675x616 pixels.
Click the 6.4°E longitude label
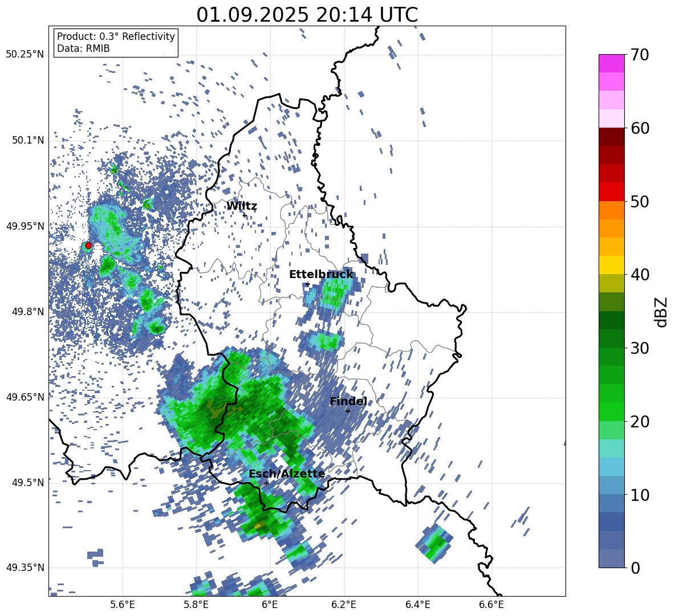point(417,605)
